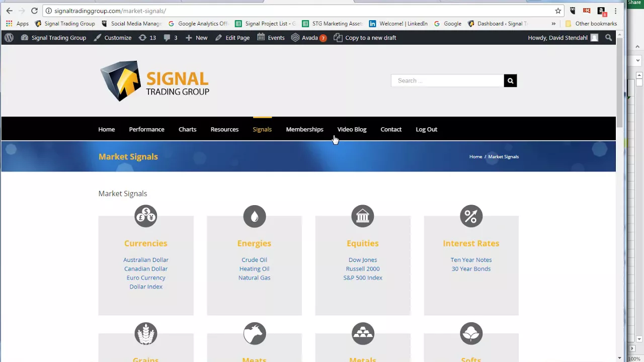Click the Grains wheat icon

(x=146, y=333)
